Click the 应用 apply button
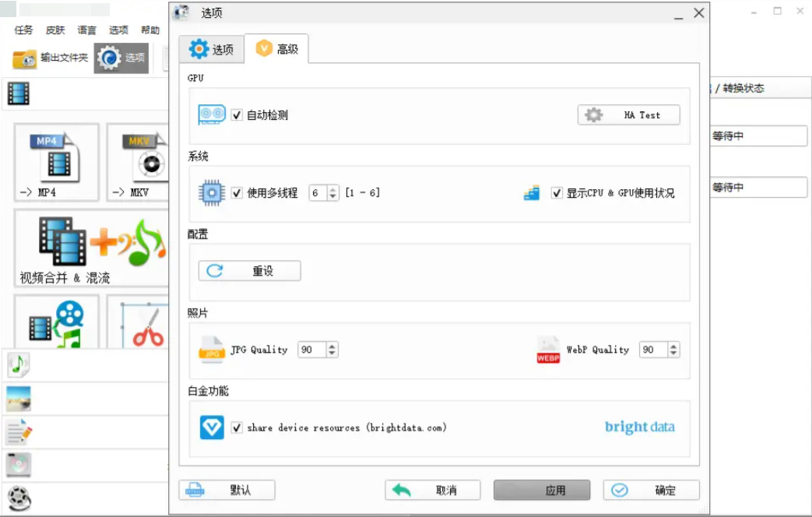The width and height of the screenshot is (812, 517). click(542, 490)
